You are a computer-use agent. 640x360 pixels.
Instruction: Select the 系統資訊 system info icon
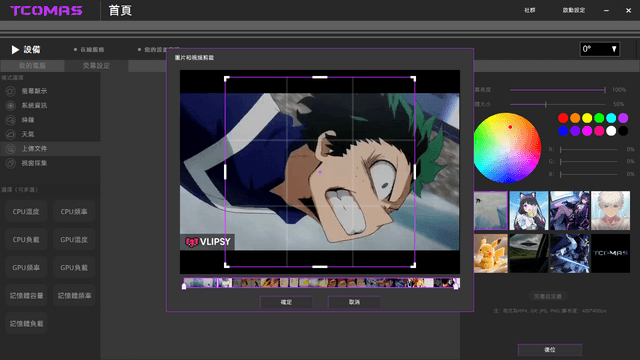(11, 105)
